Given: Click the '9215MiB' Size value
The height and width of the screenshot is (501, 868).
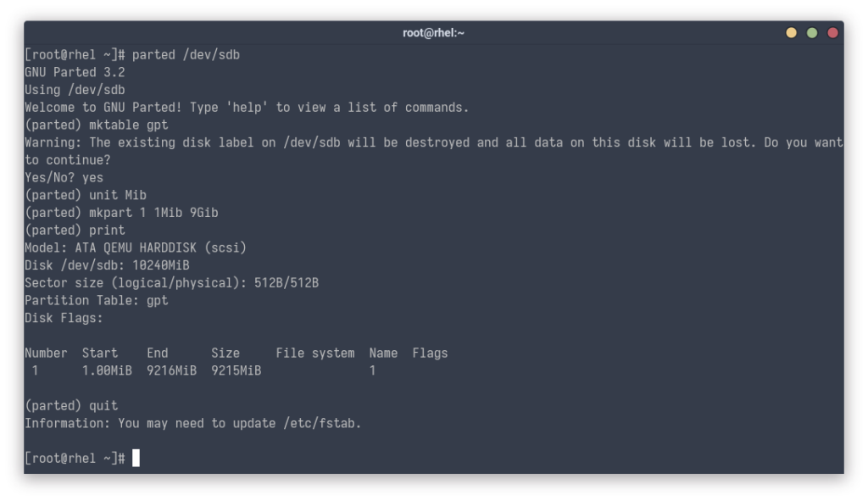Looking at the screenshot, I should click(236, 370).
